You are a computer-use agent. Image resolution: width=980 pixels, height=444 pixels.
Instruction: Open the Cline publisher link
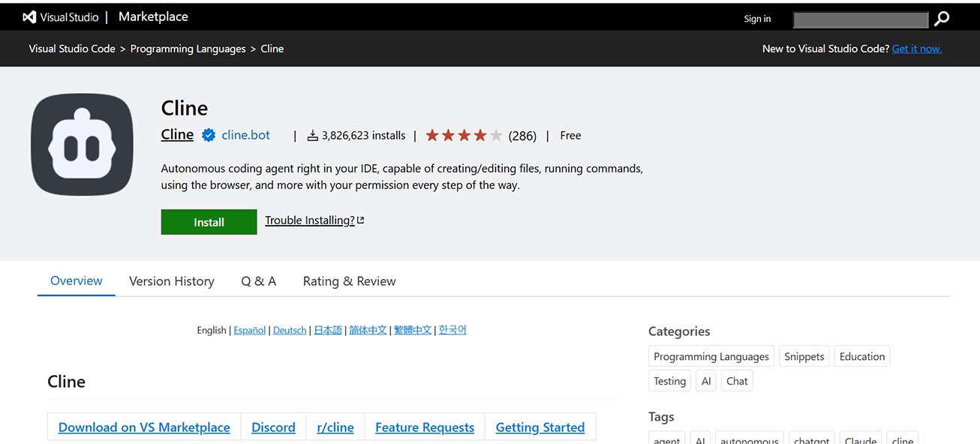177,135
